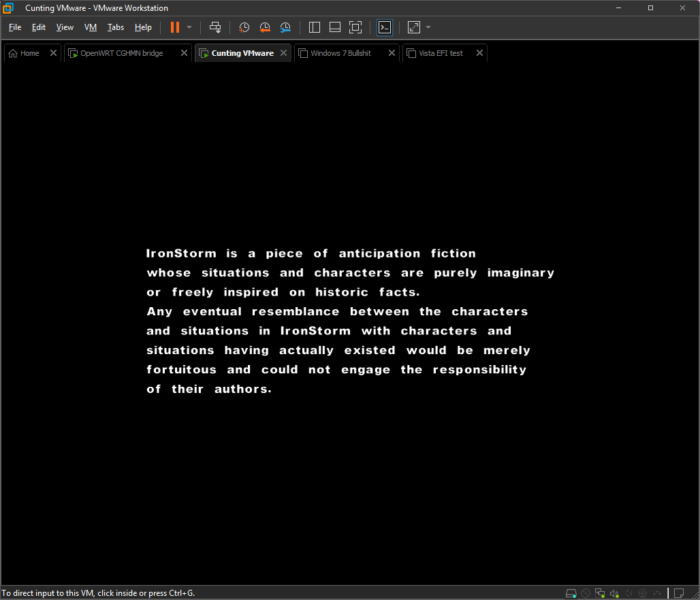700x600 pixels.
Task: Click the status bar input hint text
Action: 98,593
